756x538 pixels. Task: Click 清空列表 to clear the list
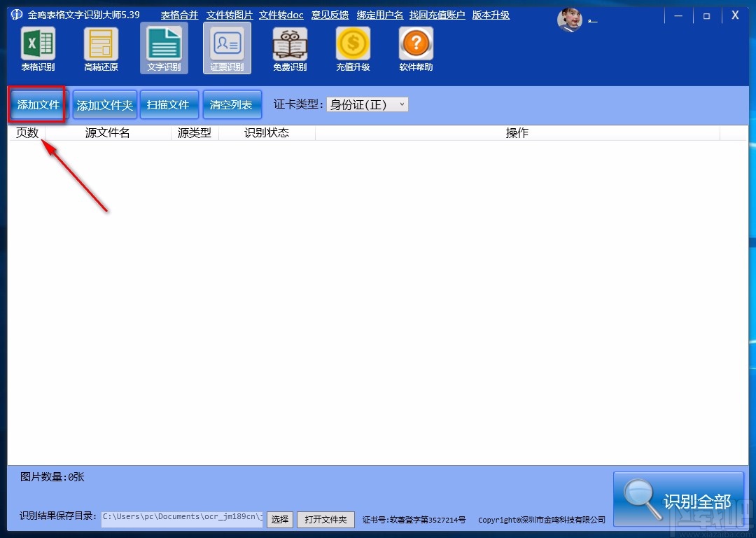(232, 104)
